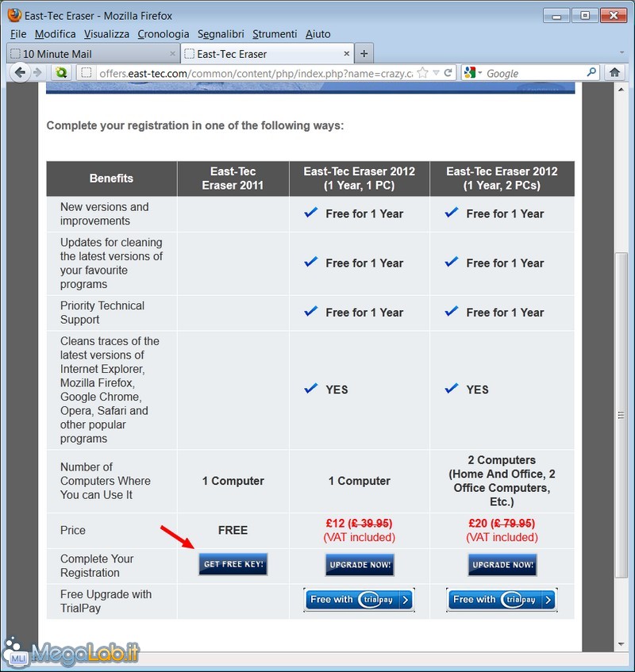Click the scrollbar up arrow
Viewport: 635px width, 672px height.
click(621, 90)
